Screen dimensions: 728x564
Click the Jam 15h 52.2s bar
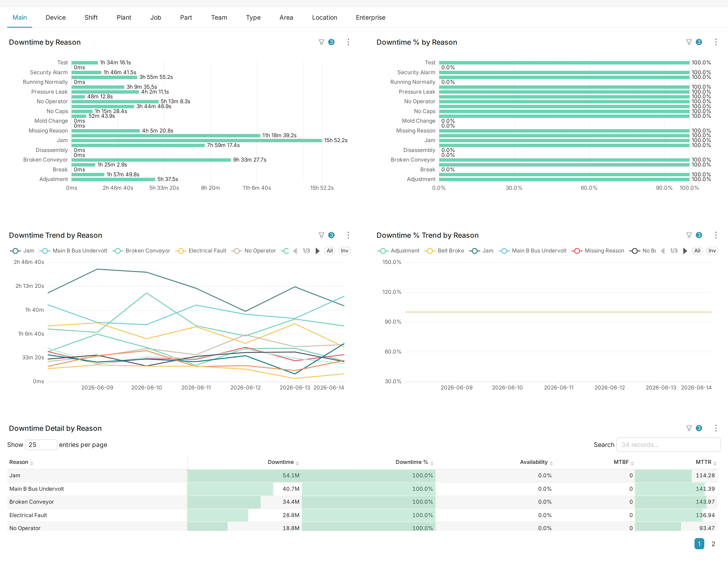[x=197, y=141]
